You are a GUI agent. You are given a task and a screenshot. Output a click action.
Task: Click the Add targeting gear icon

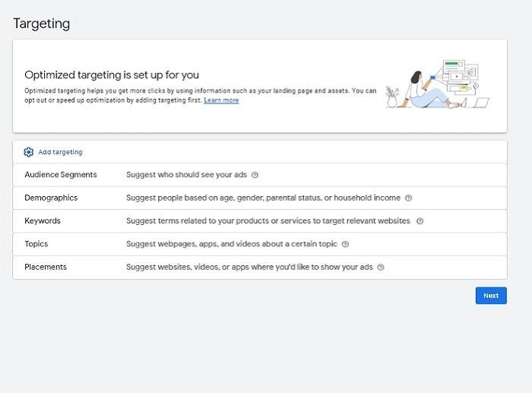click(x=29, y=152)
